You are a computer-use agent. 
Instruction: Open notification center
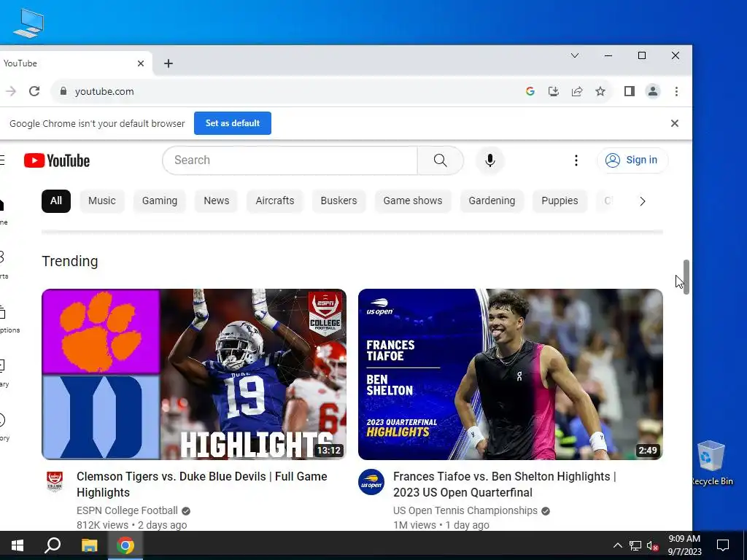(723, 545)
